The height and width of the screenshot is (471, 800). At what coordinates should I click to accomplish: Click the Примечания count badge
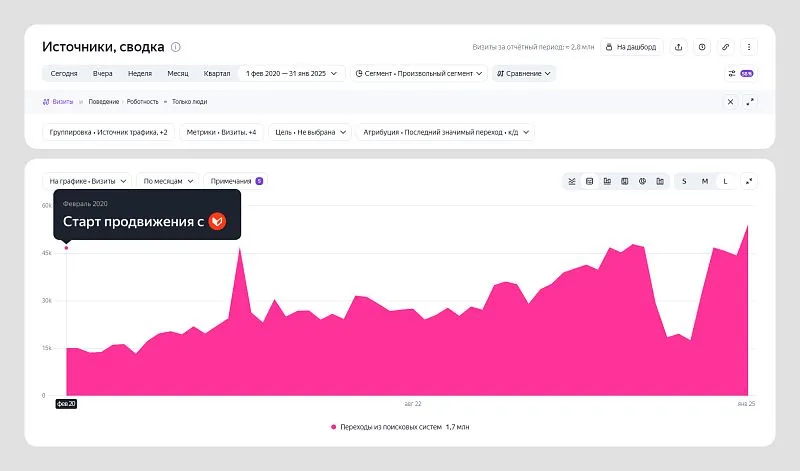(x=259, y=181)
